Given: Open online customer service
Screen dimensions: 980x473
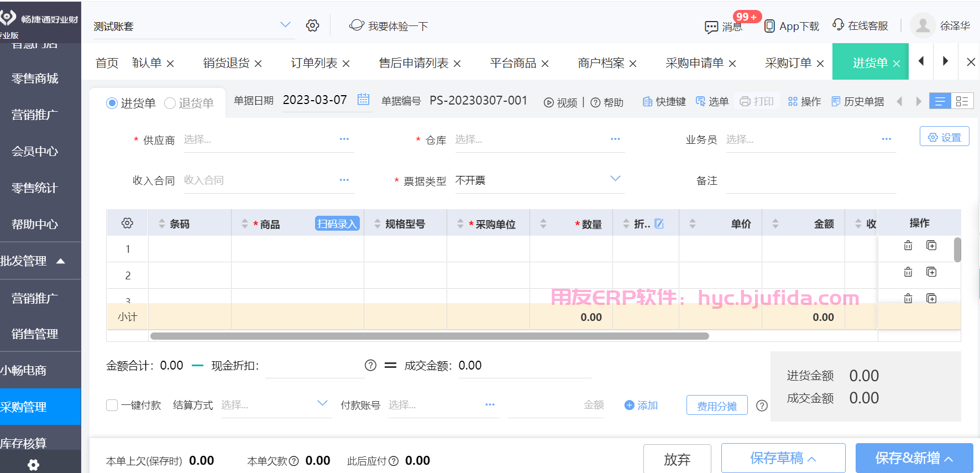Looking at the screenshot, I should (860, 25).
